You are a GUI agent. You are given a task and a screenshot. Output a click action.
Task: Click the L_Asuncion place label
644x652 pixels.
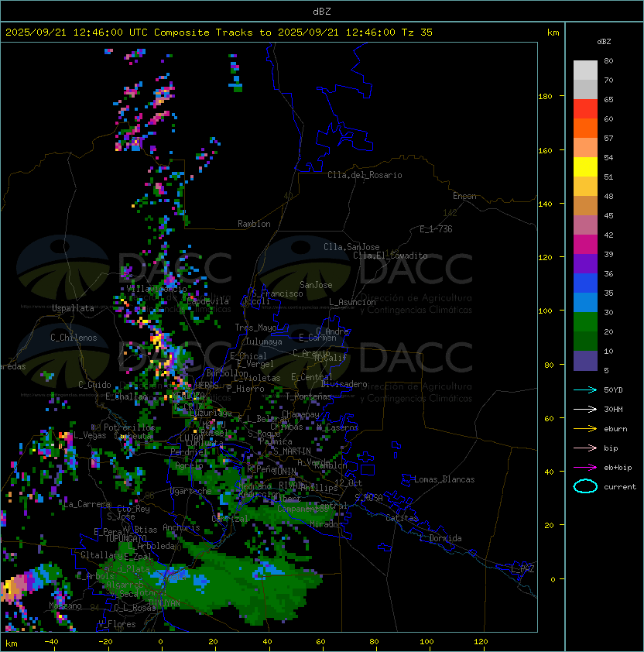[x=352, y=302]
